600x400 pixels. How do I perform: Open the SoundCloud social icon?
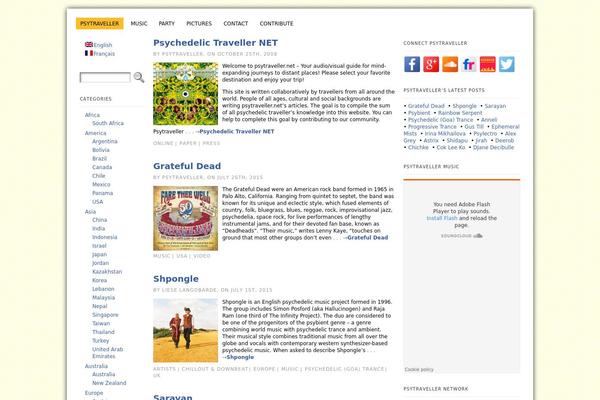pyautogui.click(x=450, y=64)
